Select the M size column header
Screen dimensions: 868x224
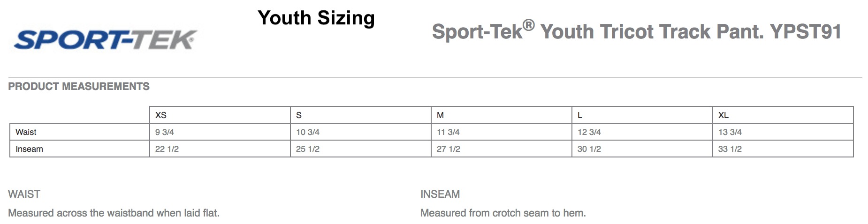440,115
